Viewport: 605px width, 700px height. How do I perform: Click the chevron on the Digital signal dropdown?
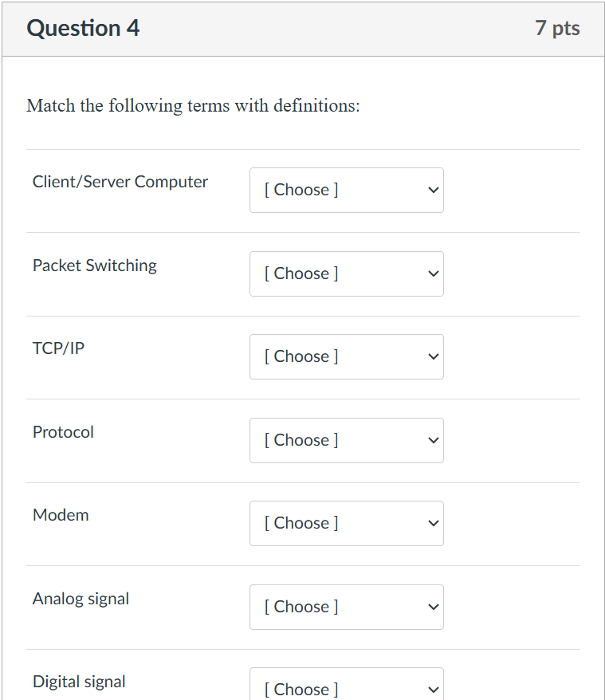click(x=431, y=687)
